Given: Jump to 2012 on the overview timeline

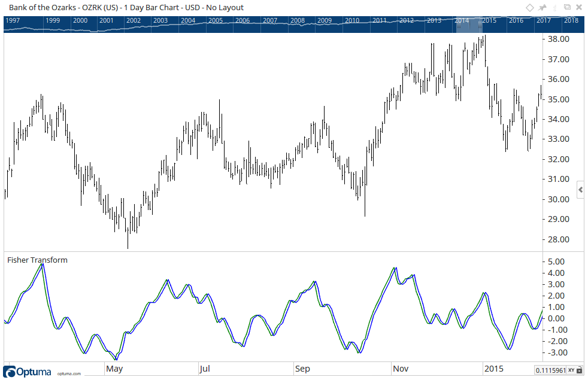Looking at the screenshot, I should (x=407, y=20).
